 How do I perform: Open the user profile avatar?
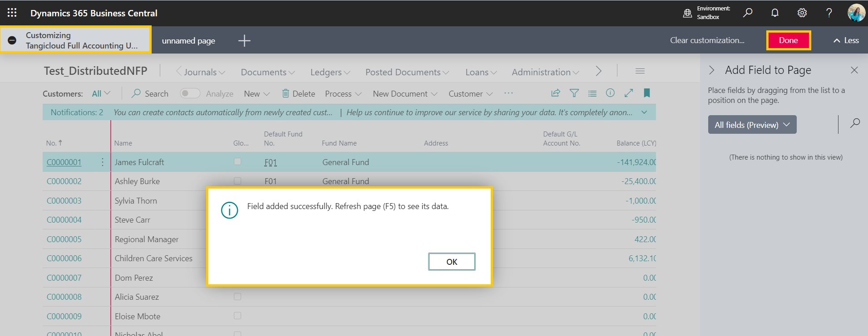[x=856, y=13]
